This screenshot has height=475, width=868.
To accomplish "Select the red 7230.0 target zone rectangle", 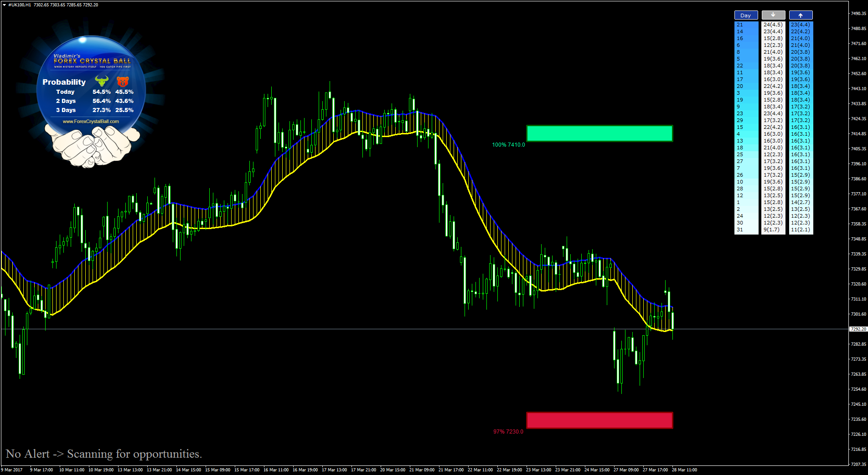I will point(599,420).
